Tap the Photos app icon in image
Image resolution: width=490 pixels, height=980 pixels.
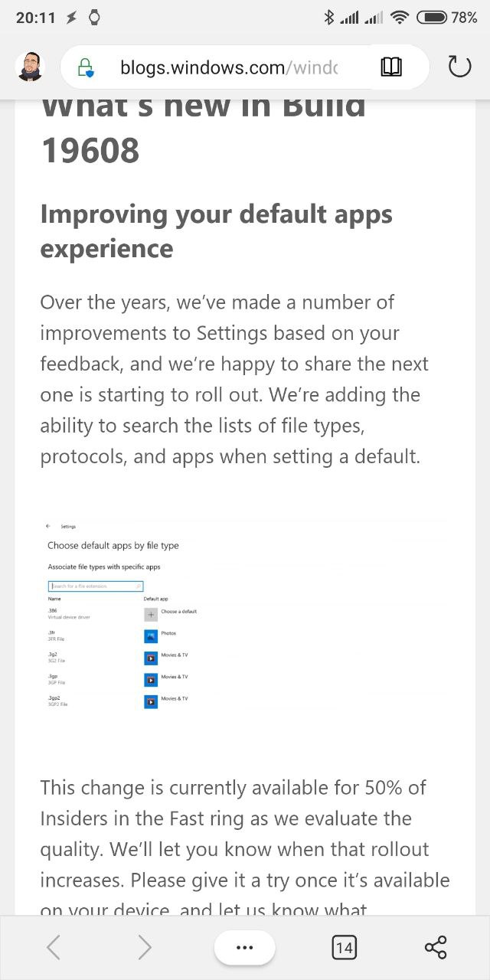point(151,635)
